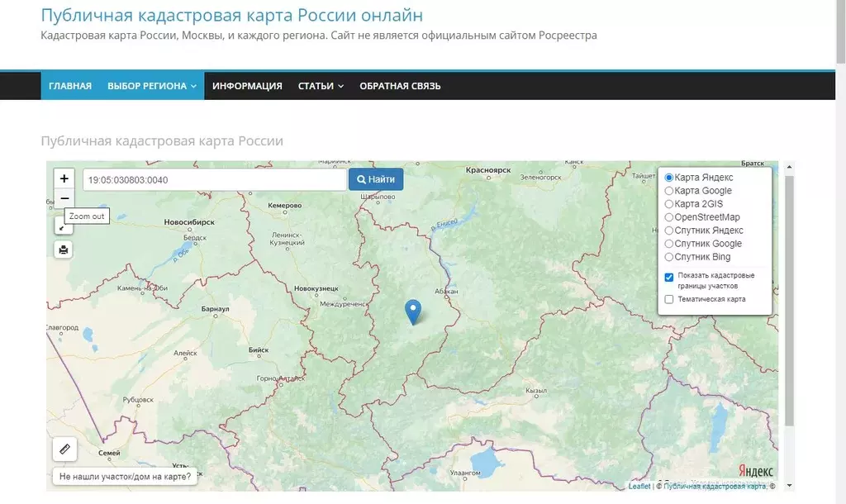Click the Горно-Алтайск city label on map
This screenshot has height=504, width=846.
[281, 378]
